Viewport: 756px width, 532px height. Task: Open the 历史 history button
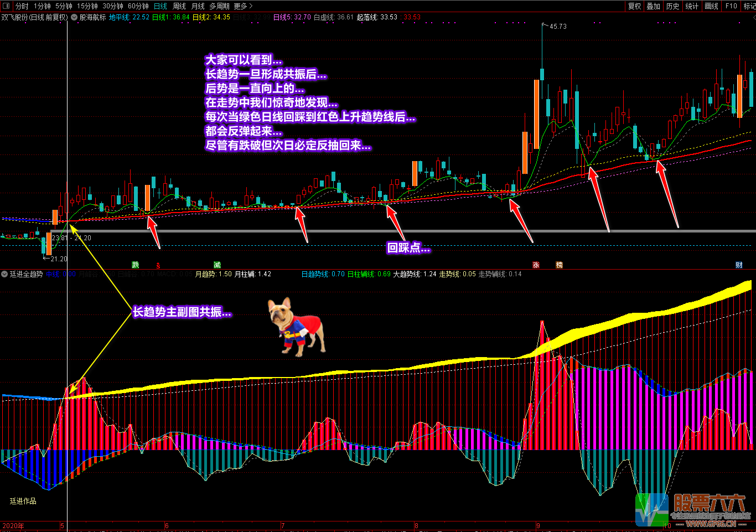[x=672, y=6]
